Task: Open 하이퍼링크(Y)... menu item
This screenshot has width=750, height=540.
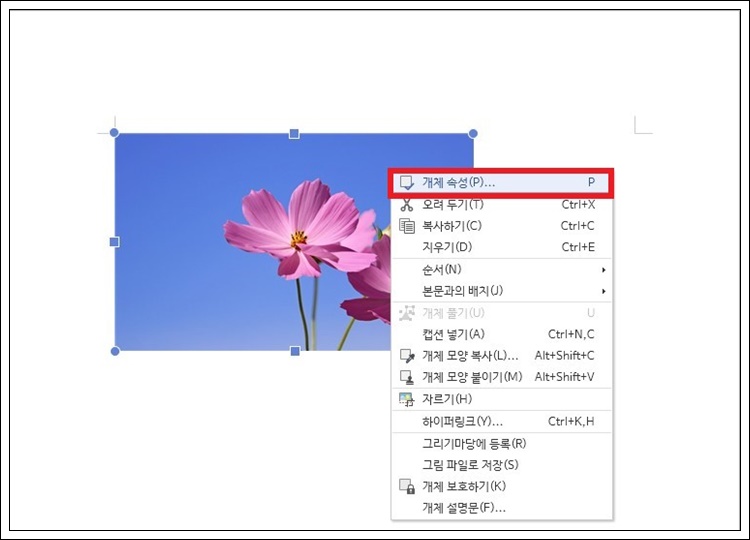Action: tap(501, 421)
